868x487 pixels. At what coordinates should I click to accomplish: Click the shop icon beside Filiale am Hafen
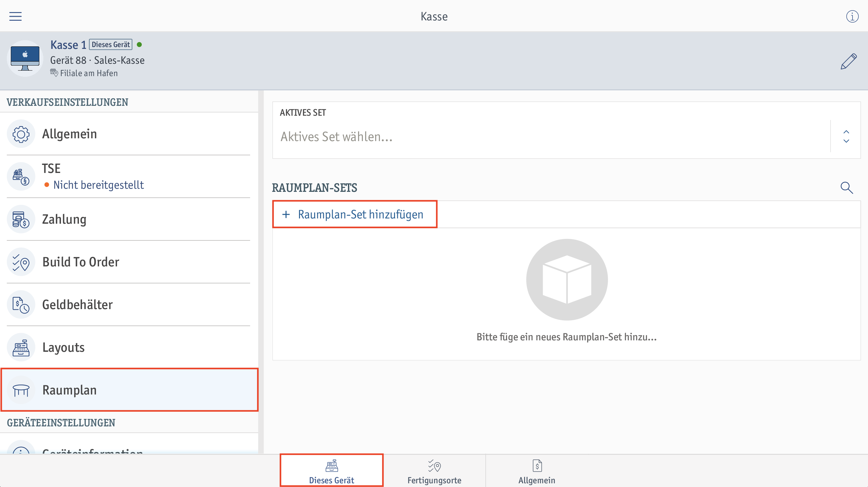pyautogui.click(x=54, y=73)
